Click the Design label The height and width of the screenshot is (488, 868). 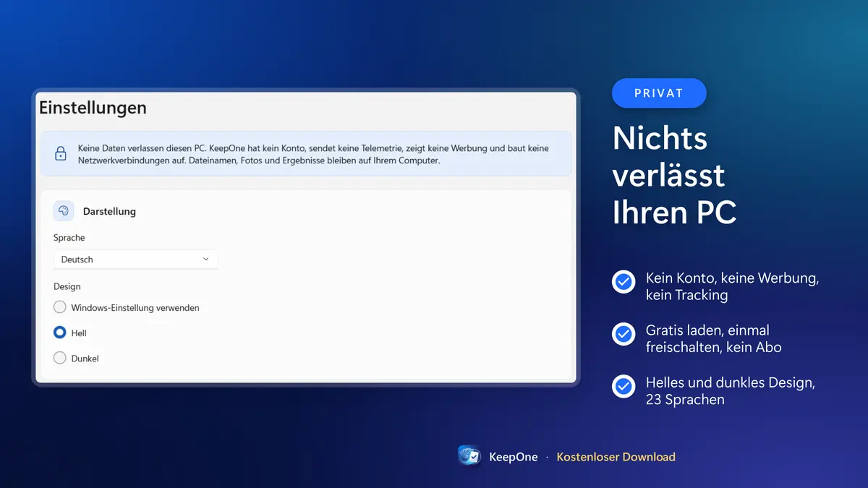pos(67,286)
